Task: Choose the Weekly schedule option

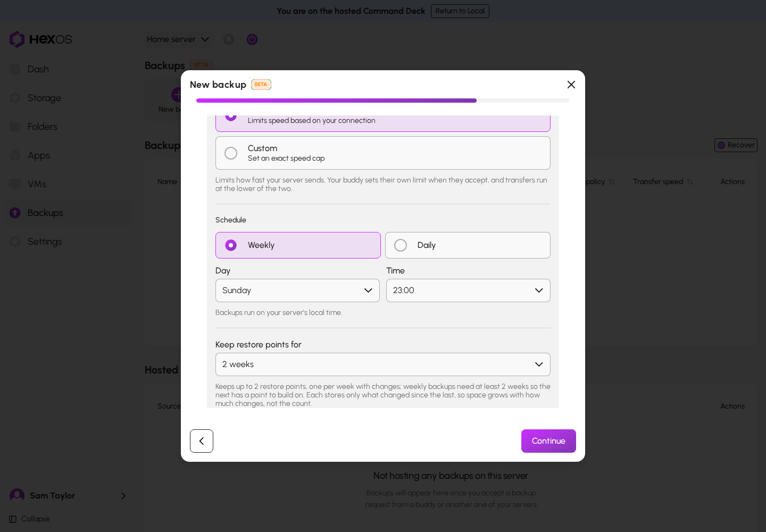Action: pyautogui.click(x=298, y=245)
